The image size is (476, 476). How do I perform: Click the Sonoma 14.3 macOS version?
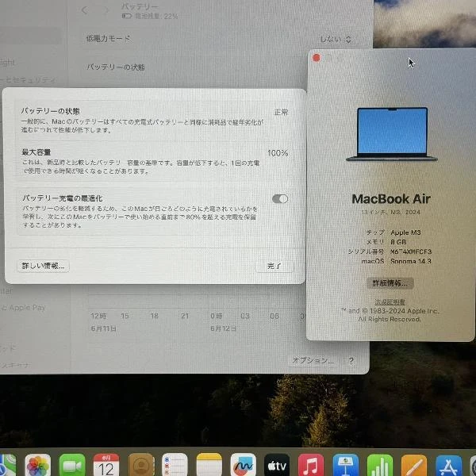(411, 261)
